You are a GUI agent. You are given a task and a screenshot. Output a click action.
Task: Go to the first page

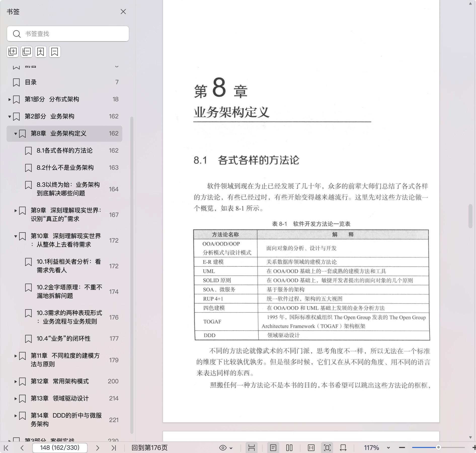[x=7, y=448]
